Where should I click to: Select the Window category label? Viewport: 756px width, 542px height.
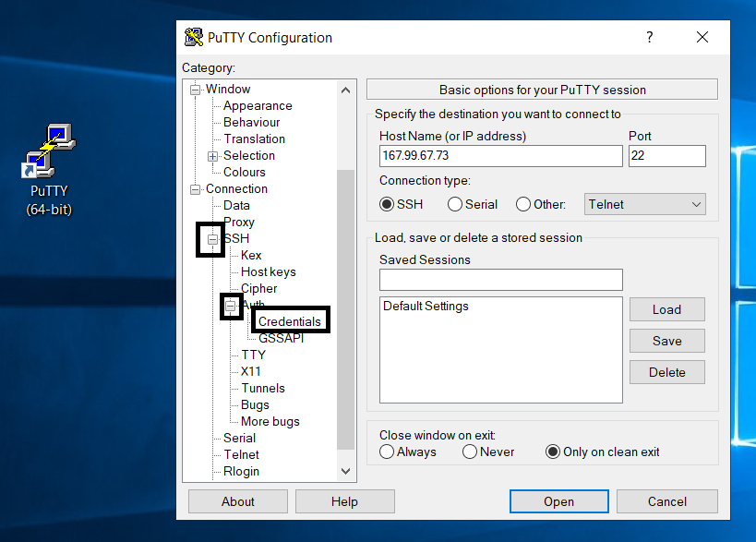[228, 90]
